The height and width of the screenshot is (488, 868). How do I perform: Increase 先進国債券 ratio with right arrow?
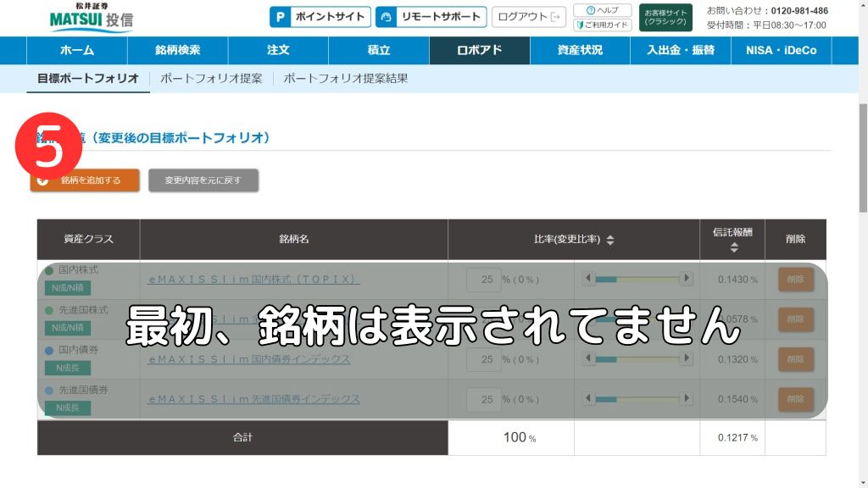(687, 398)
